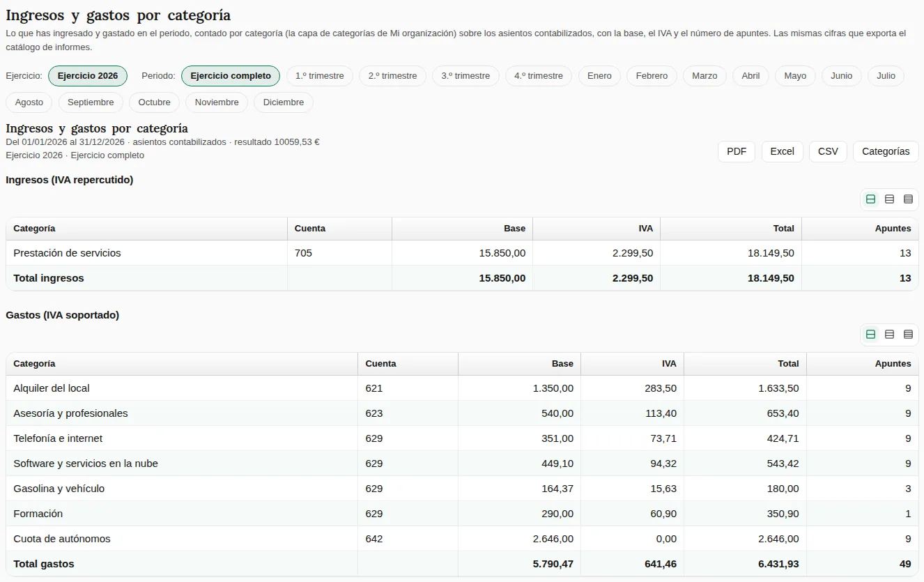Screen dimensions: 924x582
Task: Choose the Marzo period
Action: (704, 76)
